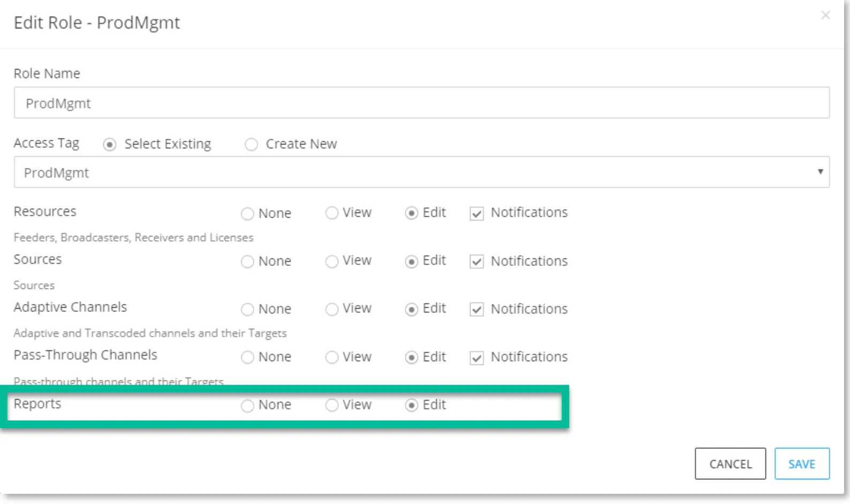This screenshot has height=504, width=850.
Task: Click the 'Access Tag' label
Action: pos(47,143)
